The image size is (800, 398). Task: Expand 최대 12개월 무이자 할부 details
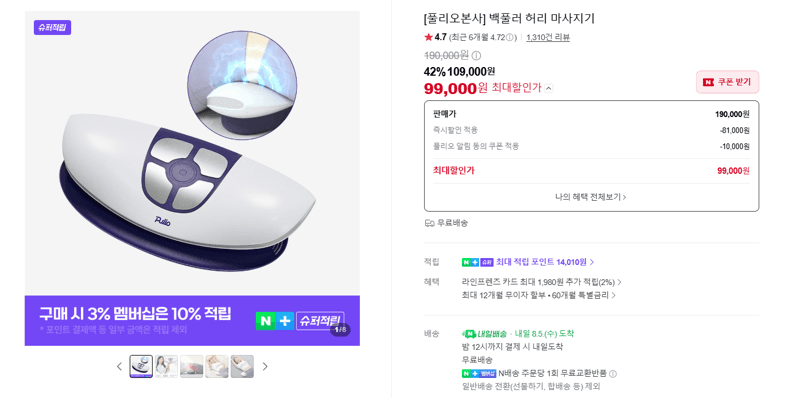[x=538, y=295]
